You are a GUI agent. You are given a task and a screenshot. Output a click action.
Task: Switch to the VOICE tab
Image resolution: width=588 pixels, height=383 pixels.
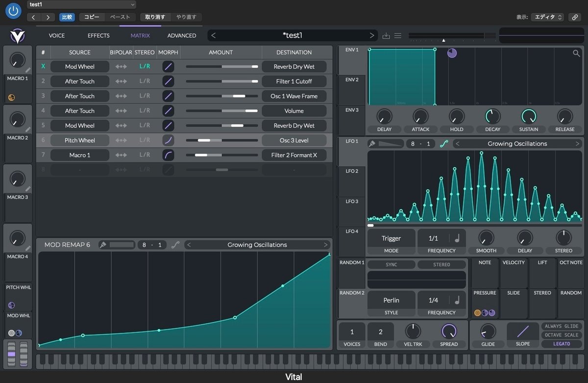(56, 35)
